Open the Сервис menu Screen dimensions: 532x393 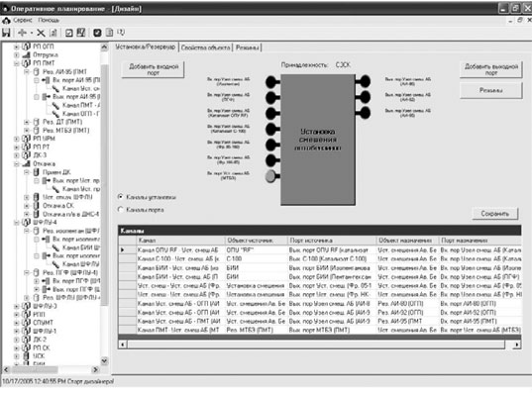pyautogui.click(x=23, y=21)
